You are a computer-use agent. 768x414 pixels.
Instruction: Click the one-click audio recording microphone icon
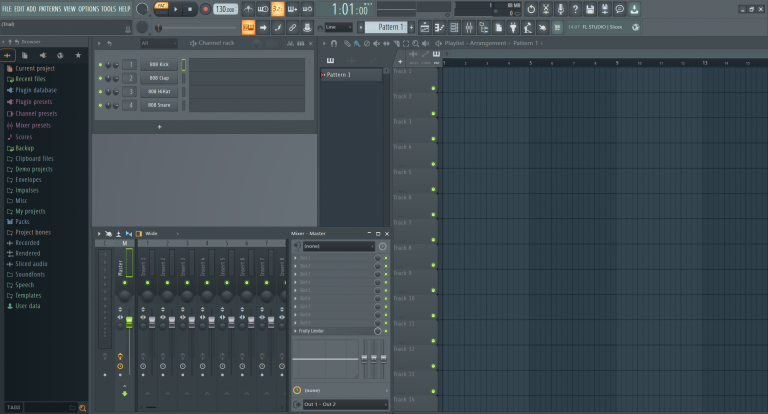coord(560,9)
